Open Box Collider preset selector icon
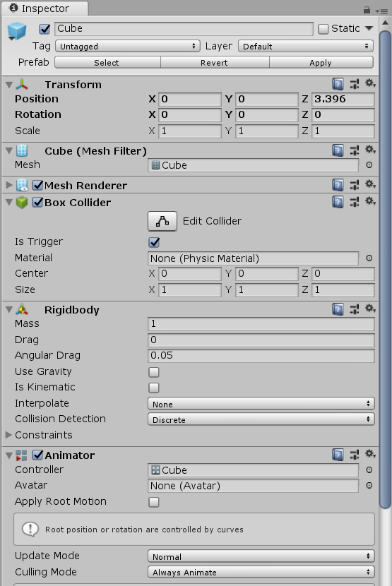The width and height of the screenshot is (392, 586). pyautogui.click(x=355, y=202)
